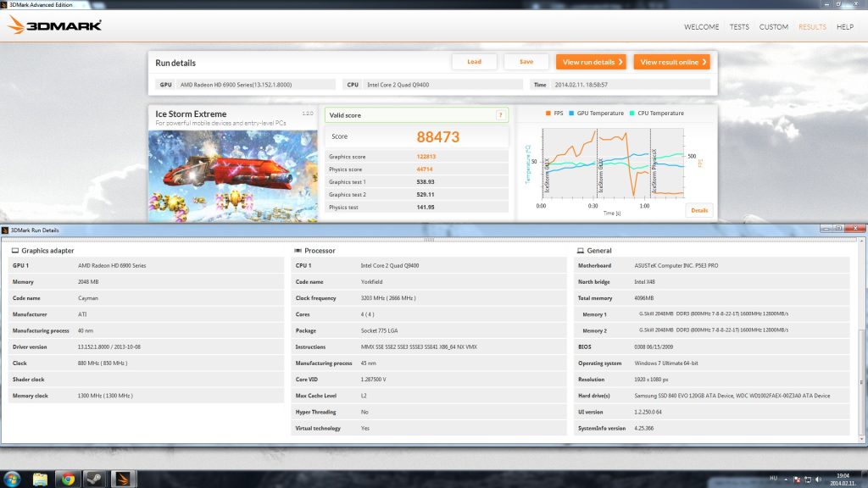The height and width of the screenshot is (488, 868).
Task: Click the FPS legend orange swatch
Action: (x=548, y=113)
